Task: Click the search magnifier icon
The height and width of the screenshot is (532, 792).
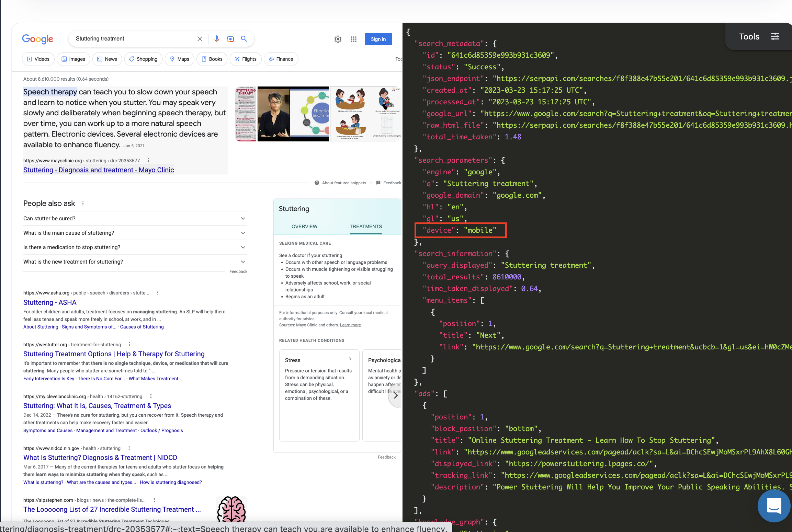Action: click(x=244, y=39)
